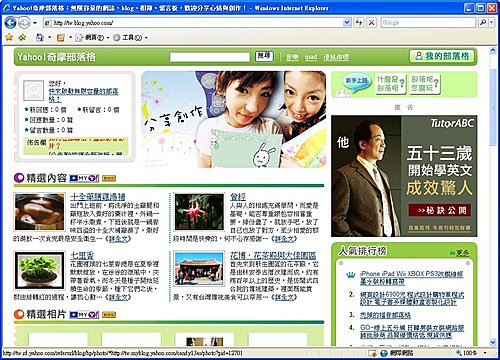Click the ipad hot keyword link
Screen dimensions: 500x360
pyautogui.click(x=311, y=57)
